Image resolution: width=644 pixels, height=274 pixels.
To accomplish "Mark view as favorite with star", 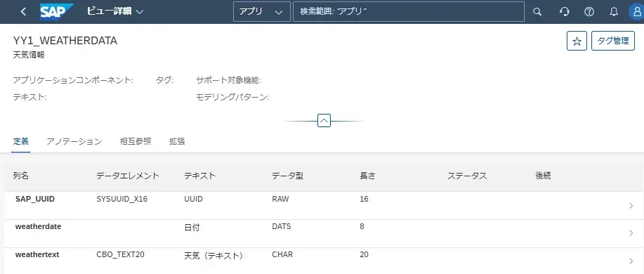I will (577, 41).
